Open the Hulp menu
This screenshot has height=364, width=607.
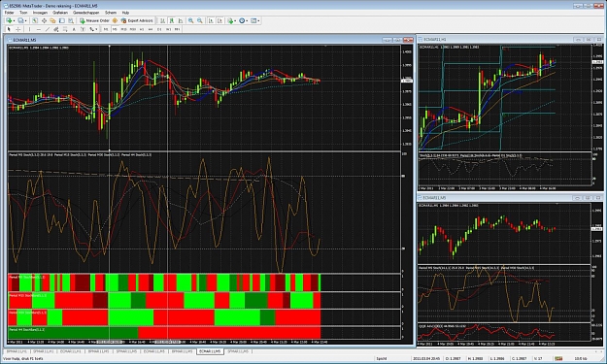[x=125, y=13]
